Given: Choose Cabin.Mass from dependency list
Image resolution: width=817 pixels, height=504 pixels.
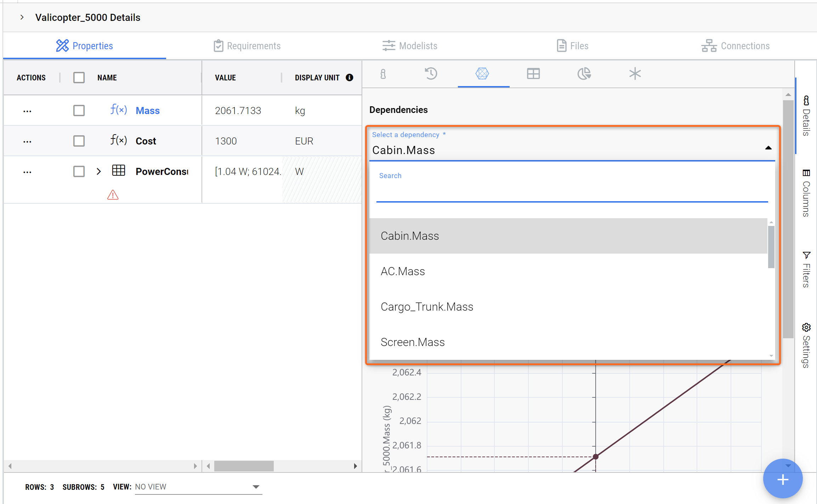Looking at the screenshot, I should [x=568, y=236].
